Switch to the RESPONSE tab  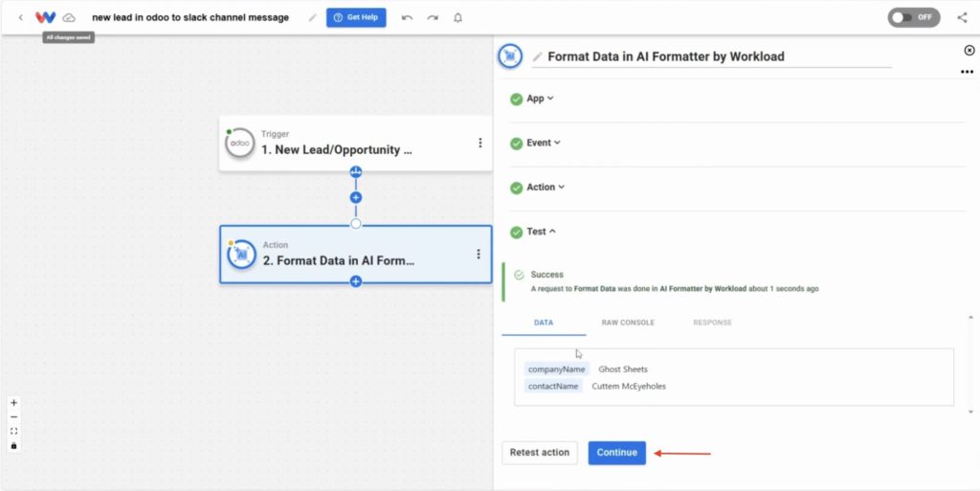click(712, 323)
